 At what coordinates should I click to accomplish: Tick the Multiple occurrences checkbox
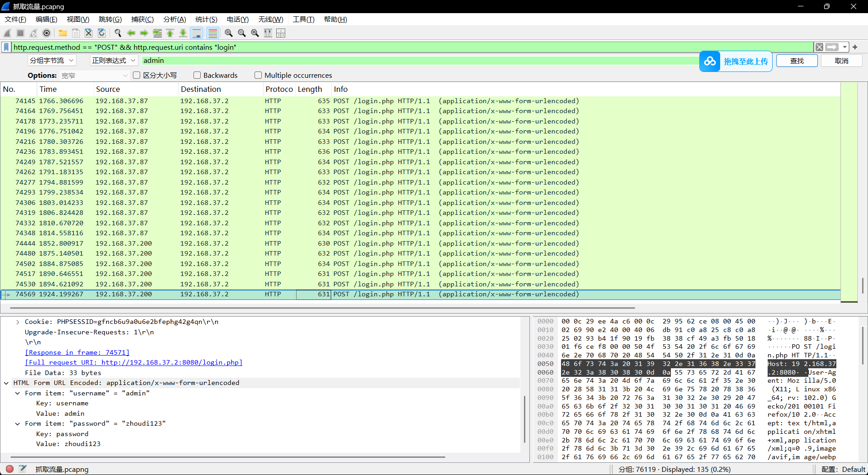[258, 75]
